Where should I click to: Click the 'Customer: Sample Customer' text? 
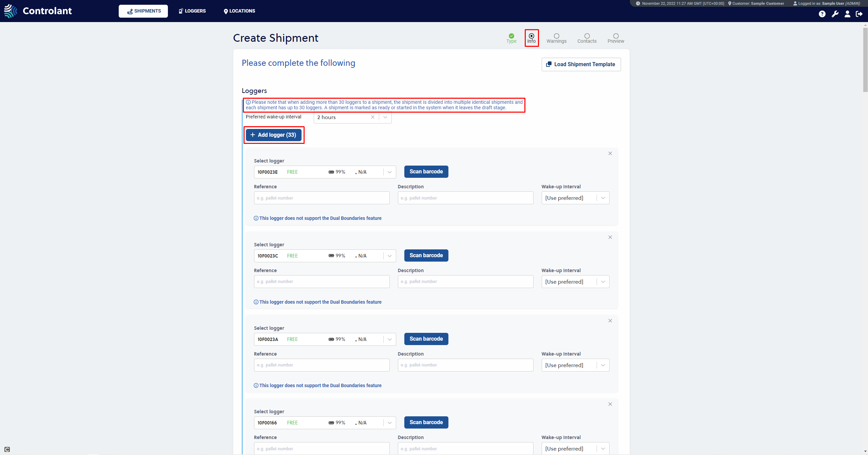[758, 3]
